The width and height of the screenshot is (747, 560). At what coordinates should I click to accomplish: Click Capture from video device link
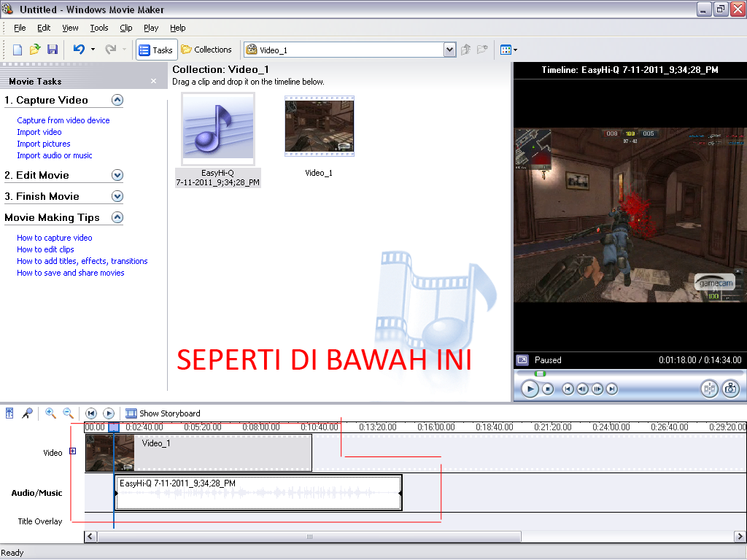63,120
